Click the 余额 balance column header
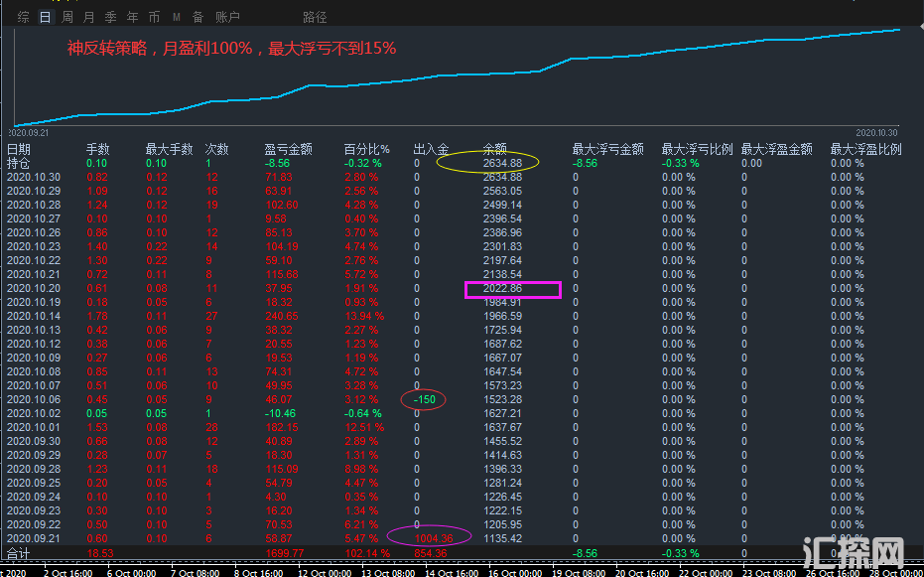 (x=494, y=149)
